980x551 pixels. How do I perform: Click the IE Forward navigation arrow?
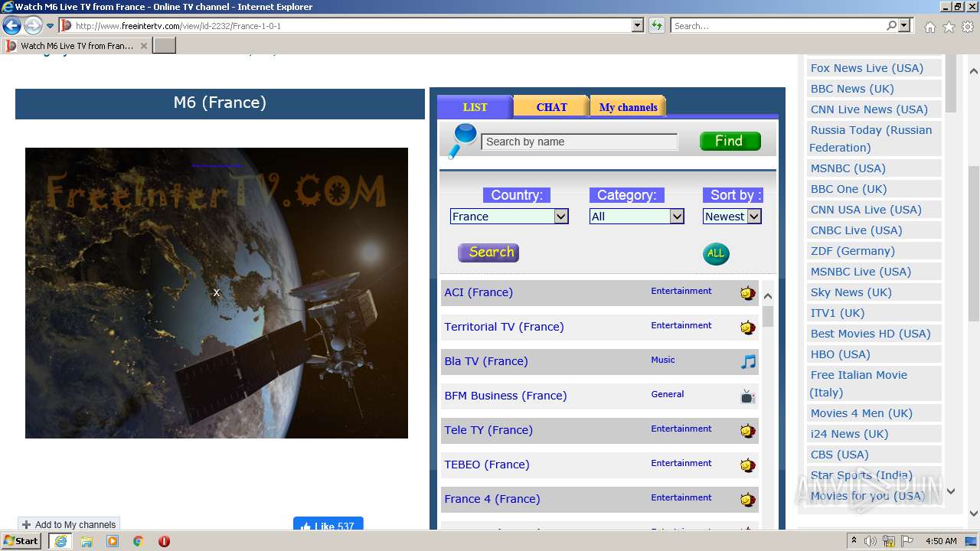tap(33, 26)
